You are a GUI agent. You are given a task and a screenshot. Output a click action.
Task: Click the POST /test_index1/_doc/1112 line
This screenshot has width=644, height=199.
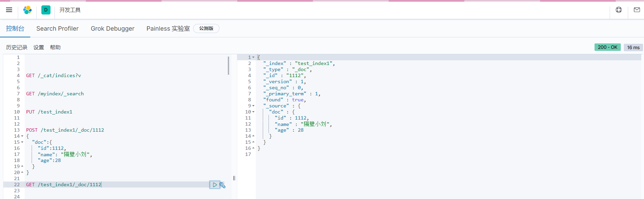point(65,130)
